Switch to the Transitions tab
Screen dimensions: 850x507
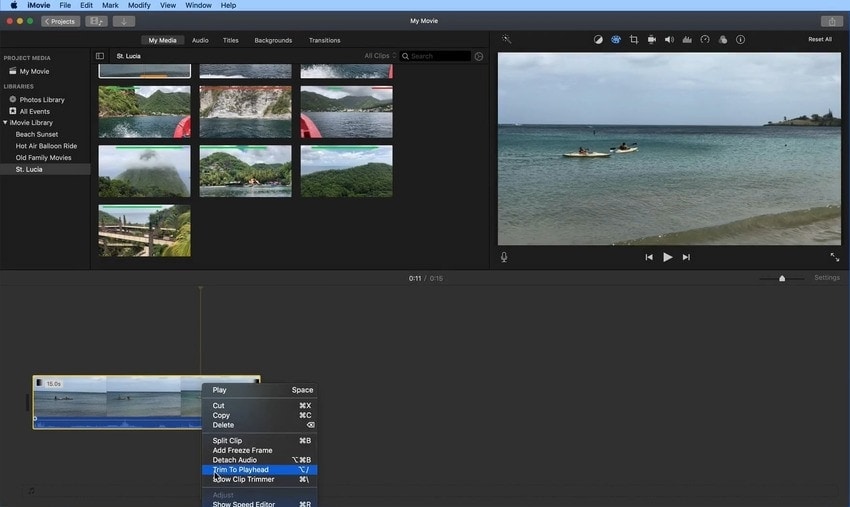tap(324, 40)
